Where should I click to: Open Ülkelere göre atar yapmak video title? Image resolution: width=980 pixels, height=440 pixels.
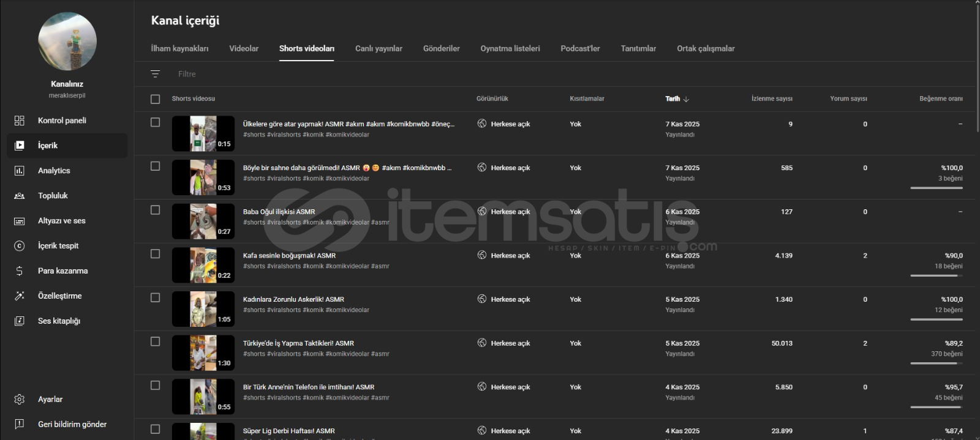[x=349, y=124]
